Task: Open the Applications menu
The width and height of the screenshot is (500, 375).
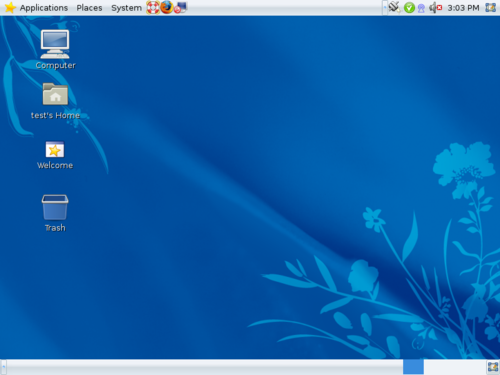Action: (x=44, y=8)
